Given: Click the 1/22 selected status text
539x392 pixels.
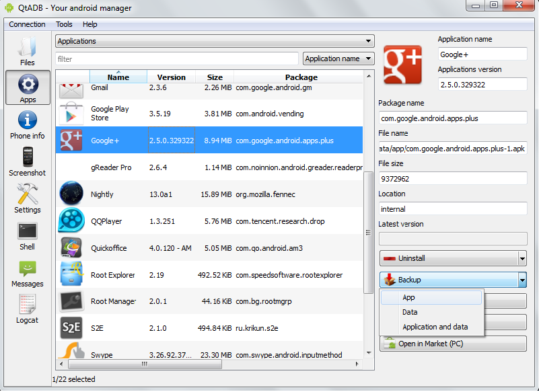Looking at the screenshot, I should point(73,379).
